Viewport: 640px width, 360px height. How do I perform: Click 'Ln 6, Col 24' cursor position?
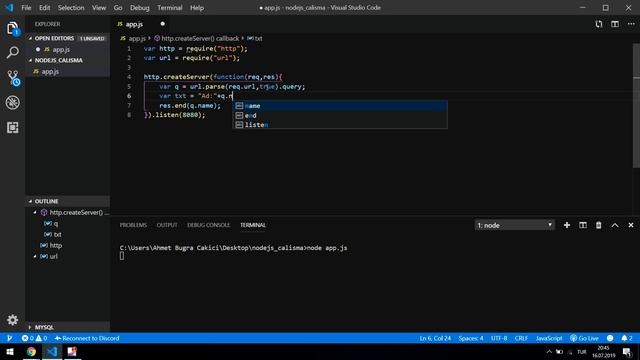point(435,338)
